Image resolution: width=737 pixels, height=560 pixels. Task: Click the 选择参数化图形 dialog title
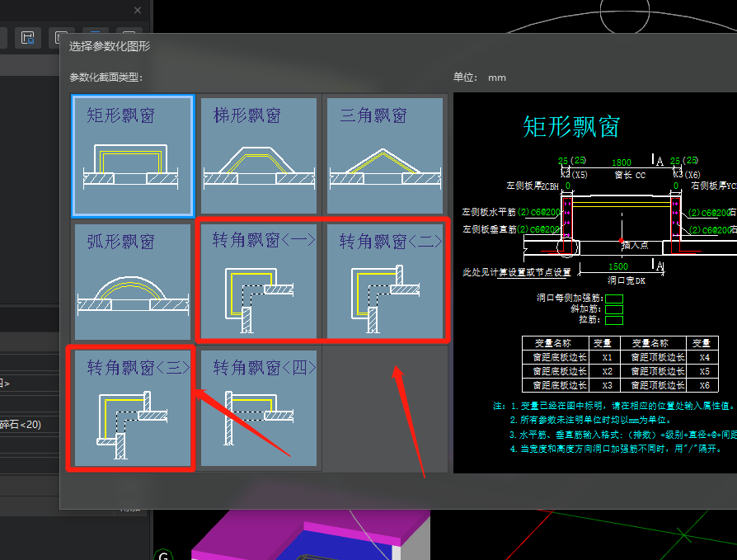[x=110, y=46]
